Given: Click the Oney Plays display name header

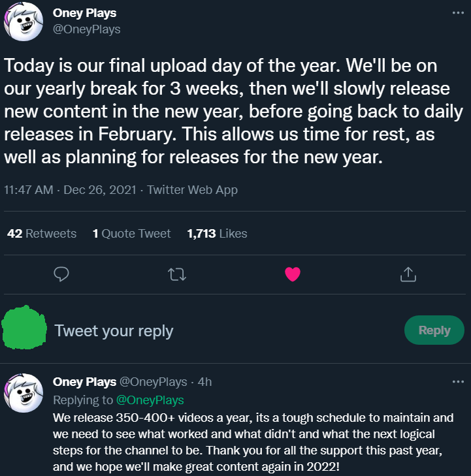Looking at the screenshot, I should click(x=84, y=13).
